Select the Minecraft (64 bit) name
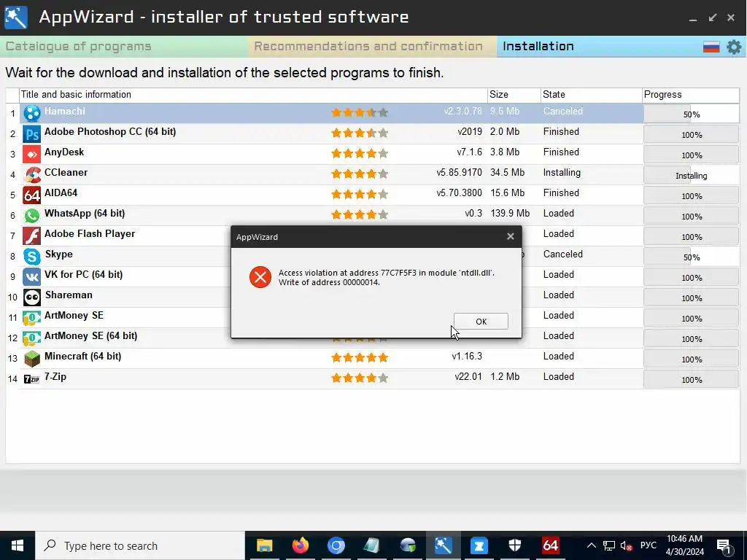 pos(83,356)
